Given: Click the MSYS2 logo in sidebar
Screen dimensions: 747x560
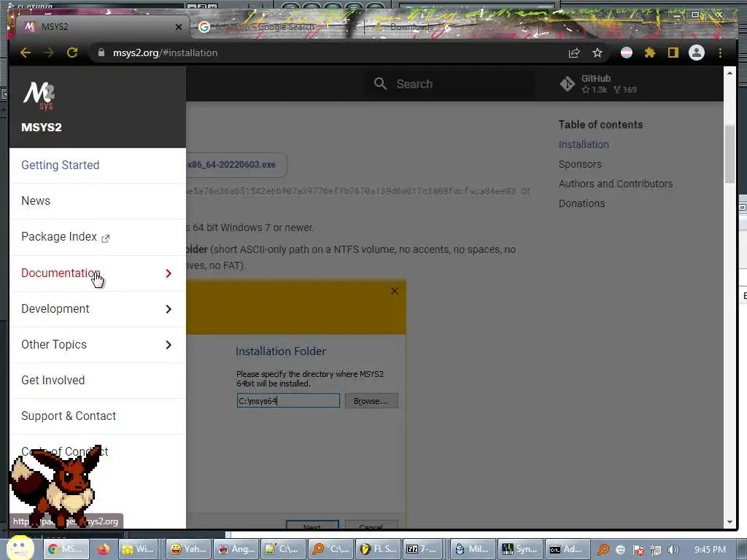Looking at the screenshot, I should (x=39, y=96).
